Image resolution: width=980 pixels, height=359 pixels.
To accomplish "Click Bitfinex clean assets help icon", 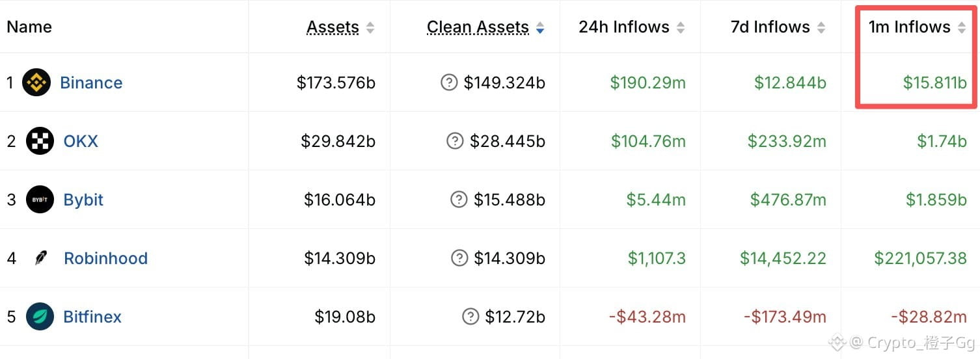I will 470,317.
